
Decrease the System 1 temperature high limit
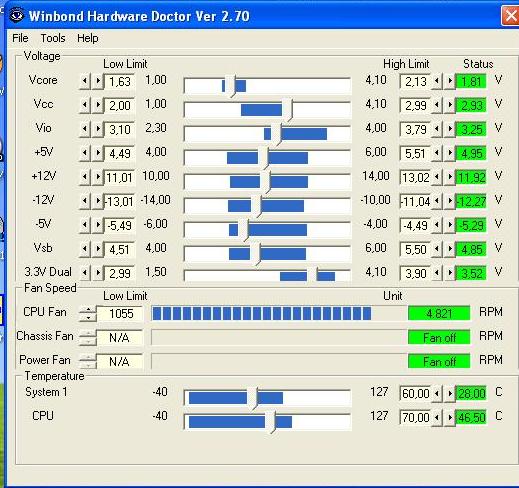[436, 393]
